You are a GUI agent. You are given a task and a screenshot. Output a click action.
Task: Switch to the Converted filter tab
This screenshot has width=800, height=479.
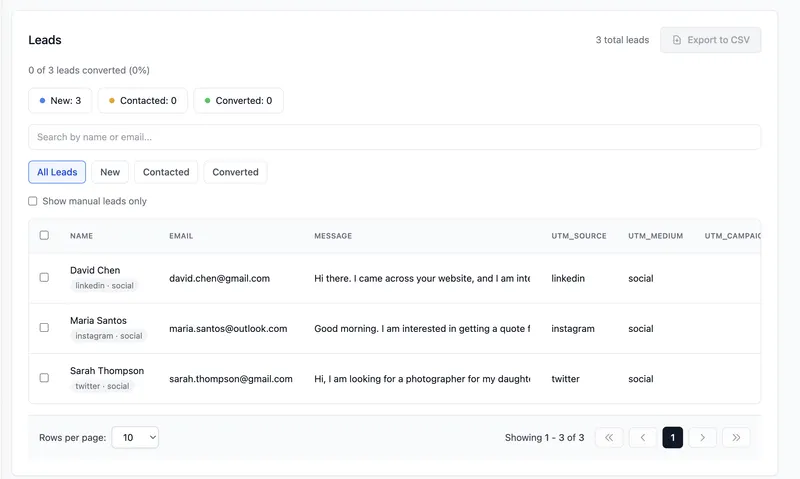[235, 172]
